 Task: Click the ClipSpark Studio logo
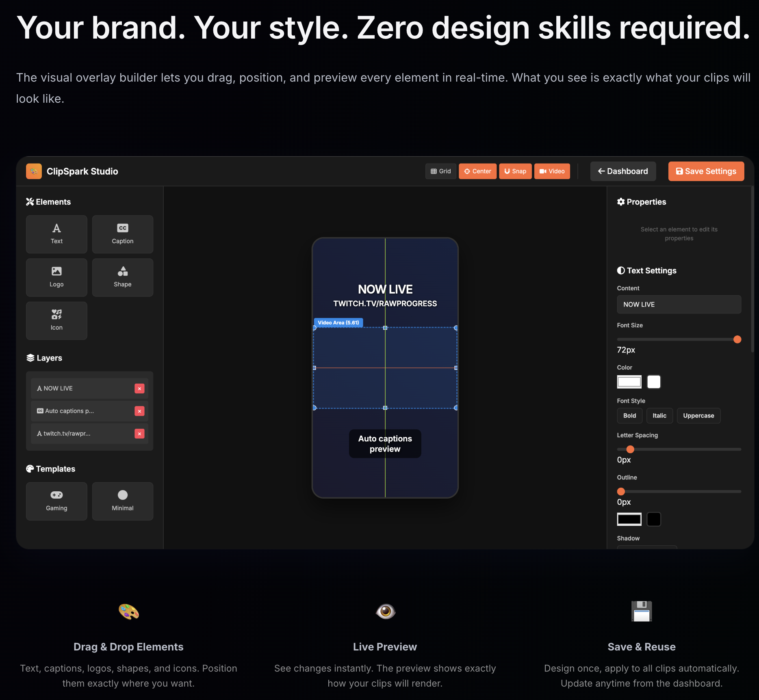pyautogui.click(x=73, y=171)
